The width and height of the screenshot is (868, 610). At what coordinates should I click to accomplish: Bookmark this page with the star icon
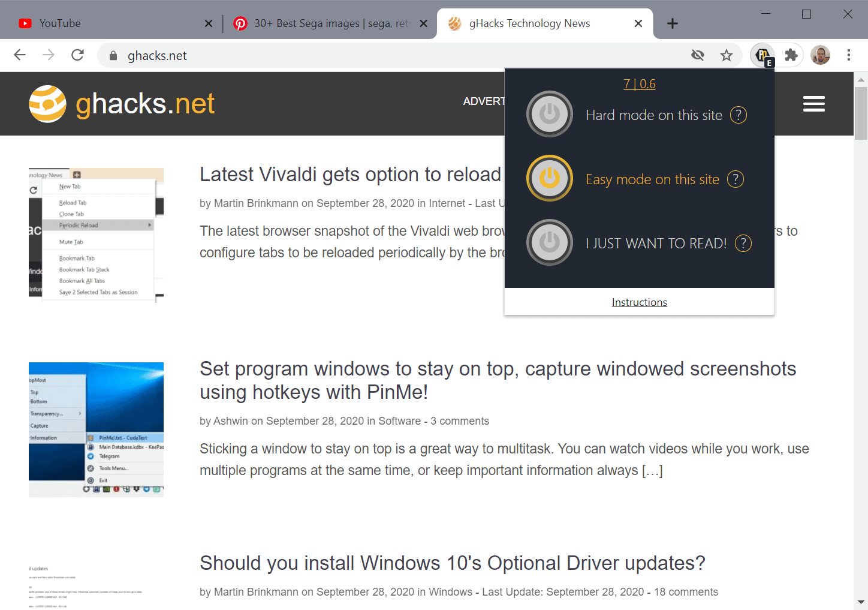pyautogui.click(x=727, y=56)
